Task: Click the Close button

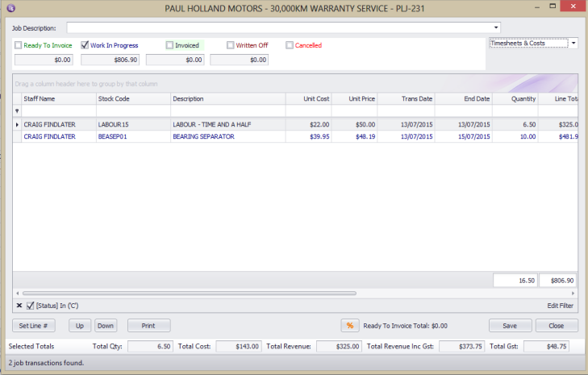Action: click(x=557, y=326)
